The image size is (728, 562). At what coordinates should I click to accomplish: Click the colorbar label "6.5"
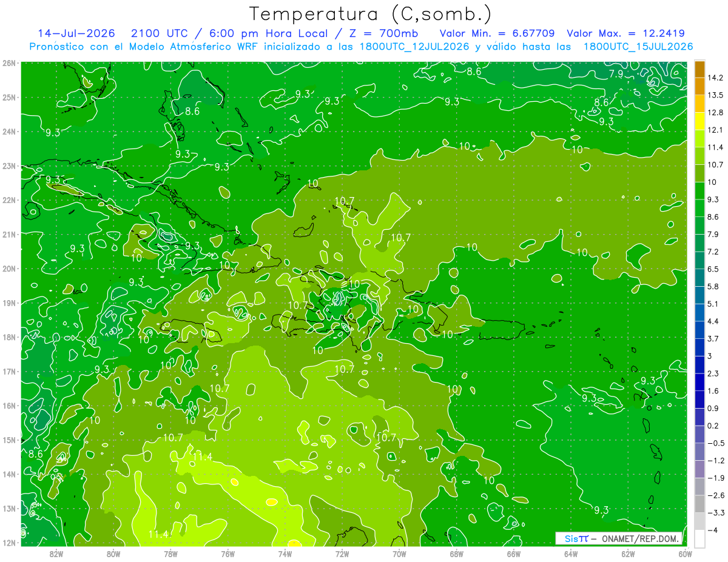click(713, 269)
